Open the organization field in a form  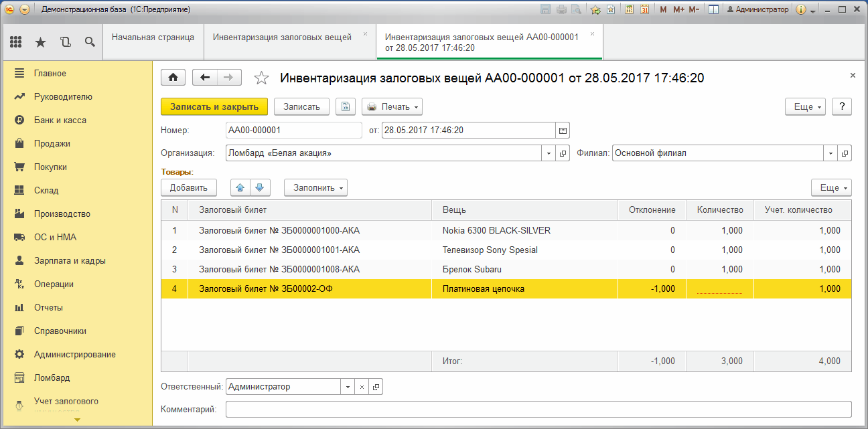(x=563, y=153)
